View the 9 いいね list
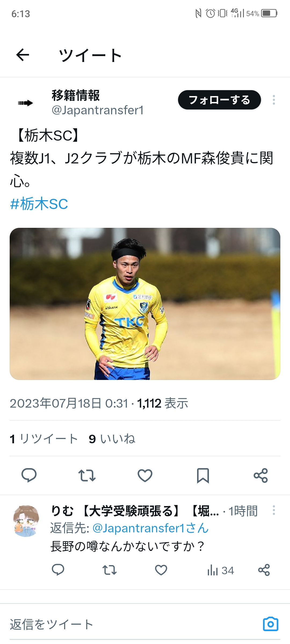This screenshot has height=644, width=290. click(112, 439)
